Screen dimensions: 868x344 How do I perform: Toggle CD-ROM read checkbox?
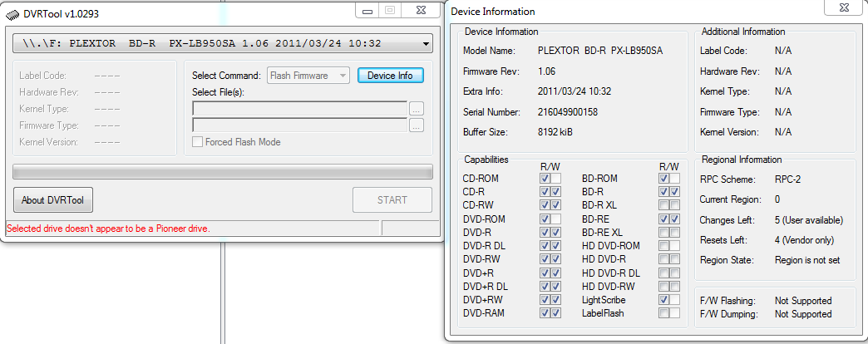click(545, 178)
